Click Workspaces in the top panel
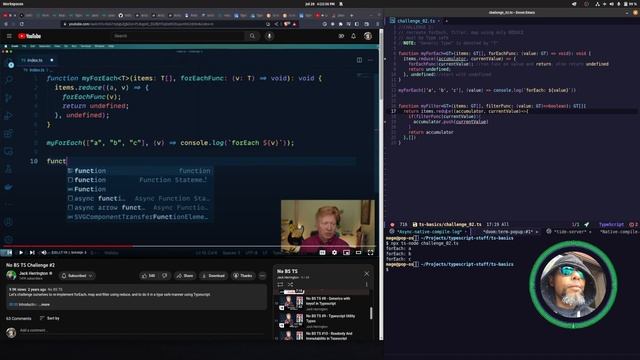The height and width of the screenshot is (360, 640). click(13, 4)
